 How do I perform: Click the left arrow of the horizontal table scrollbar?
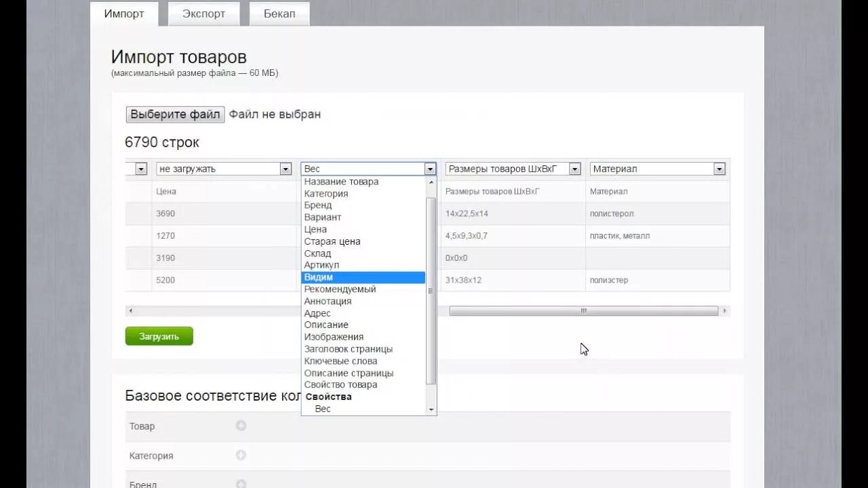click(129, 310)
